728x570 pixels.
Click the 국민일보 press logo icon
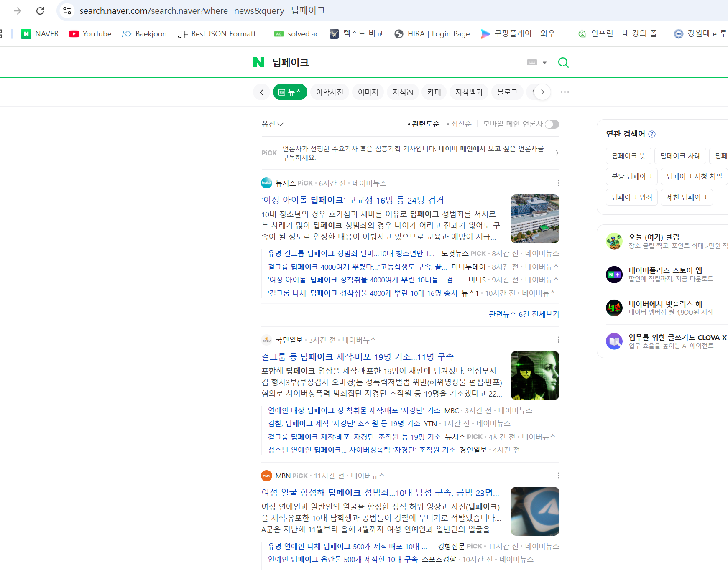[x=266, y=340]
